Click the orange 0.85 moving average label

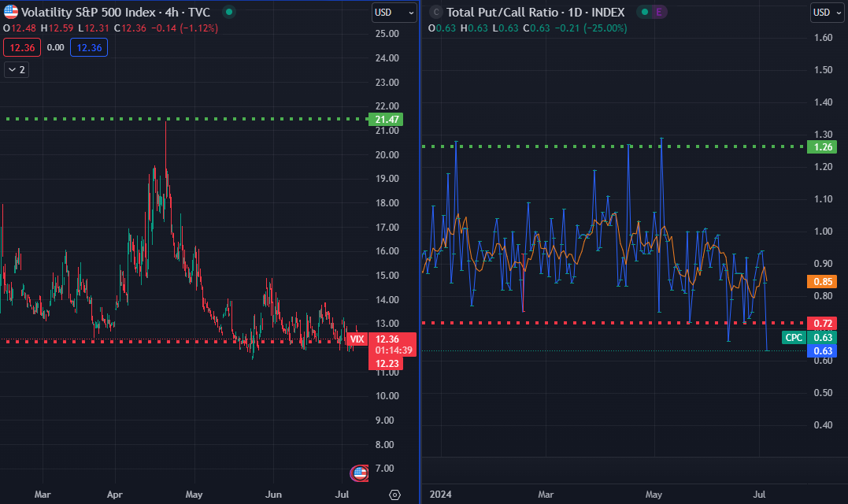[823, 282]
